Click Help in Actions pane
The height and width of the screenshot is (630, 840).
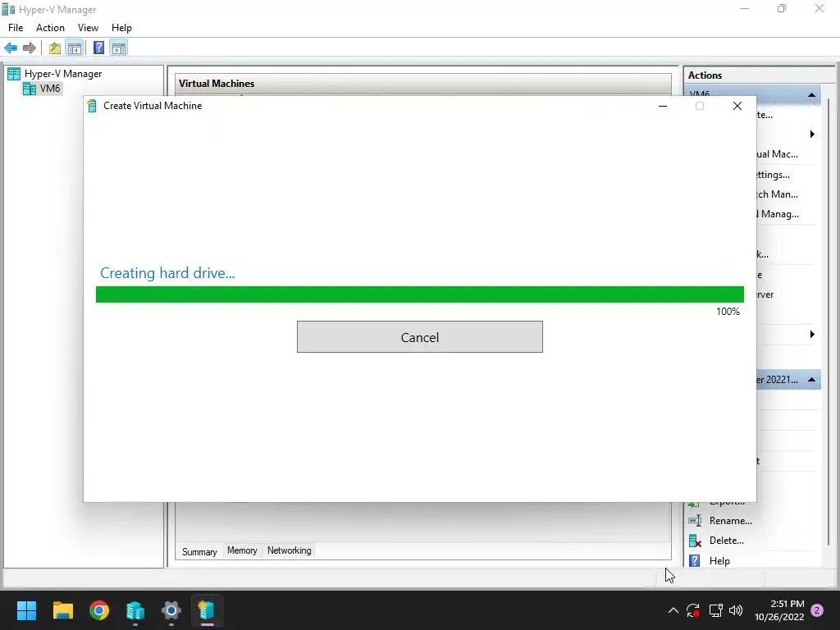[719, 561]
